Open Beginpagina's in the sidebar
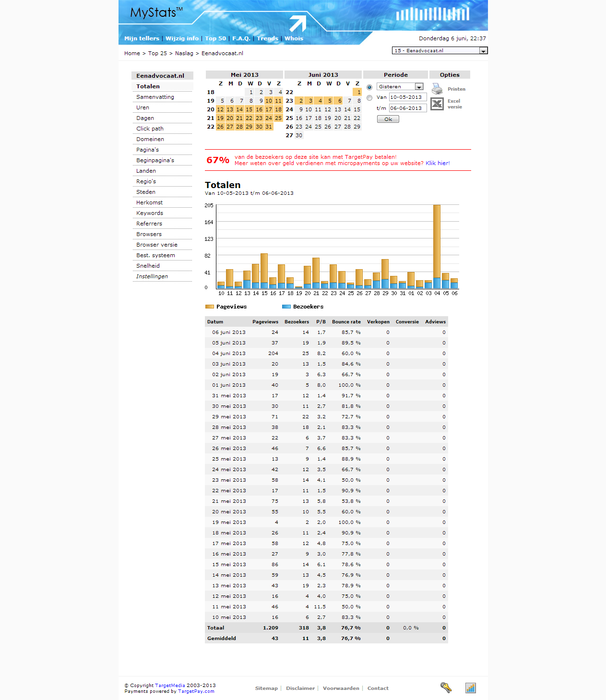 click(155, 160)
